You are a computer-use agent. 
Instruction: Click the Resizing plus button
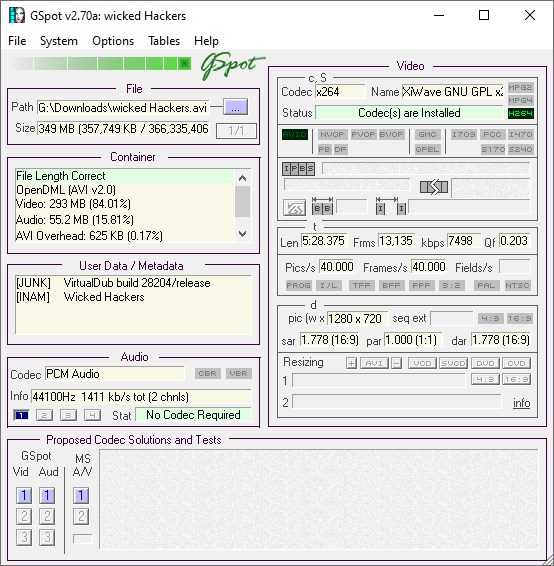(x=351, y=363)
